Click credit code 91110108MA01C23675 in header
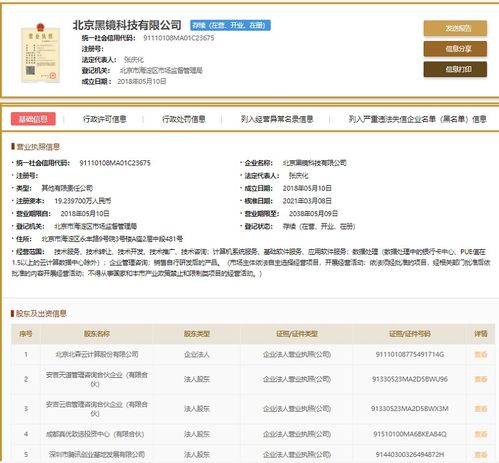This screenshot has width=499, height=463. [179, 38]
